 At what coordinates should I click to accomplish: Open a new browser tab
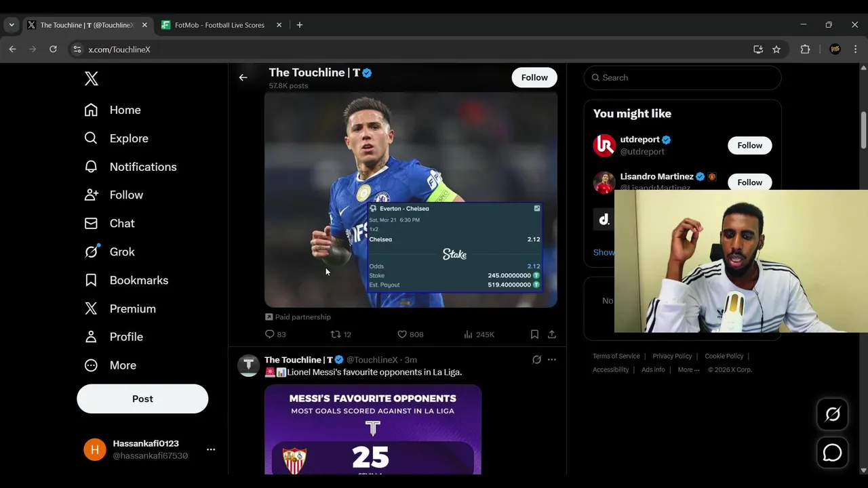click(x=300, y=25)
